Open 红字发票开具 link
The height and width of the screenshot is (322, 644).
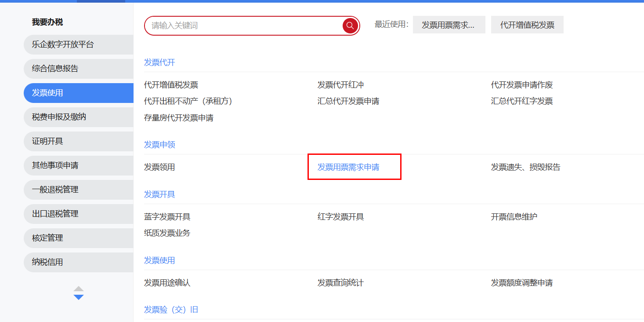pos(340,217)
